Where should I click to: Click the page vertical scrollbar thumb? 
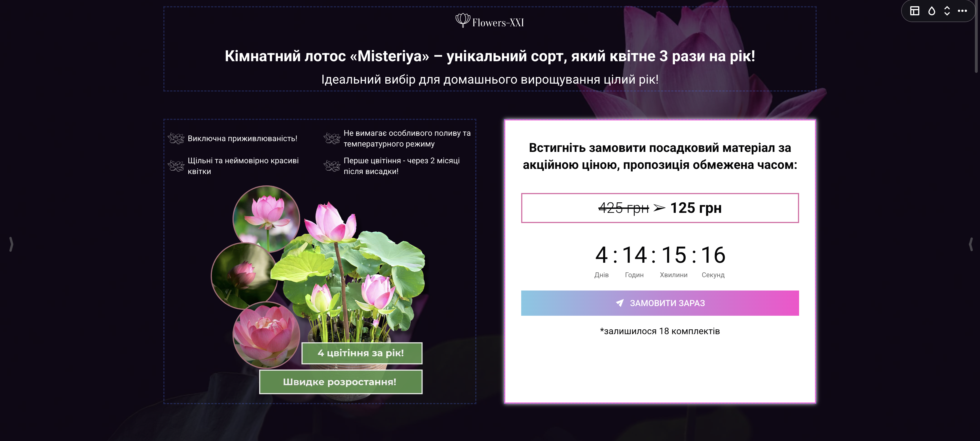coord(977,36)
